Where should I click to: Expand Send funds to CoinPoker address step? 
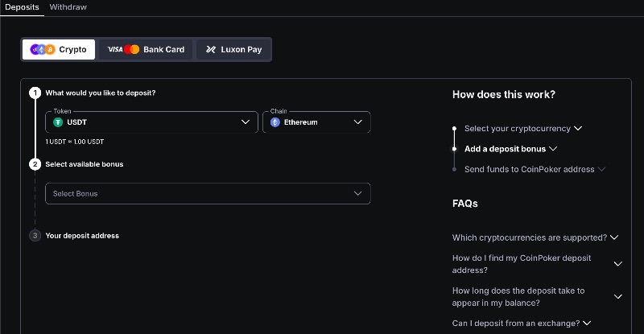(x=535, y=169)
